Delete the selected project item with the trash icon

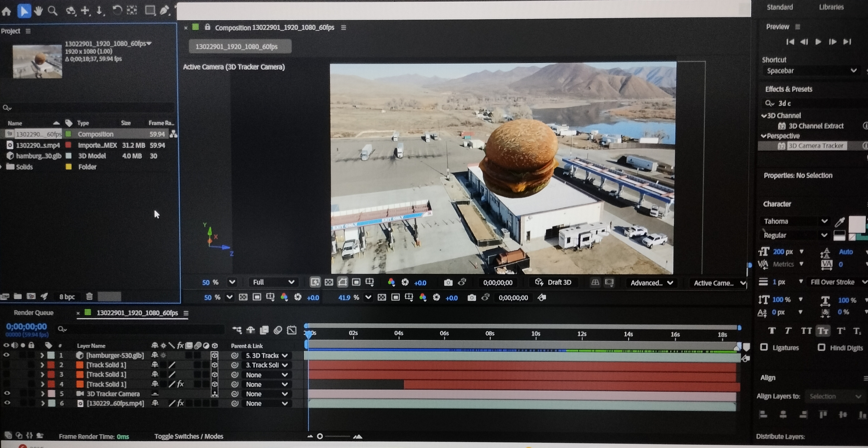[89, 296]
